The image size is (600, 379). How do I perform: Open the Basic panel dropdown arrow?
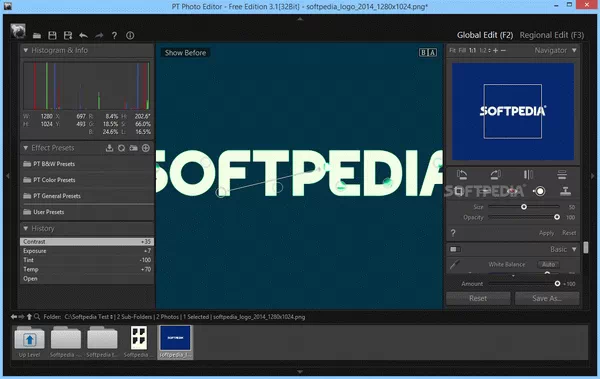pos(574,249)
